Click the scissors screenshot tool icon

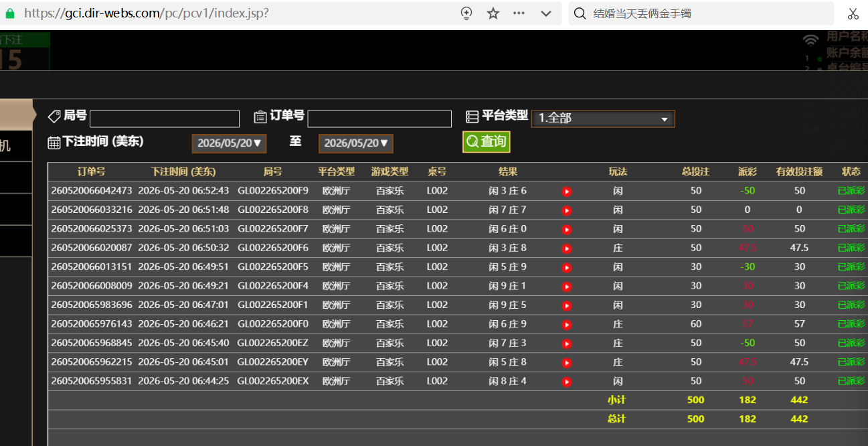click(853, 13)
